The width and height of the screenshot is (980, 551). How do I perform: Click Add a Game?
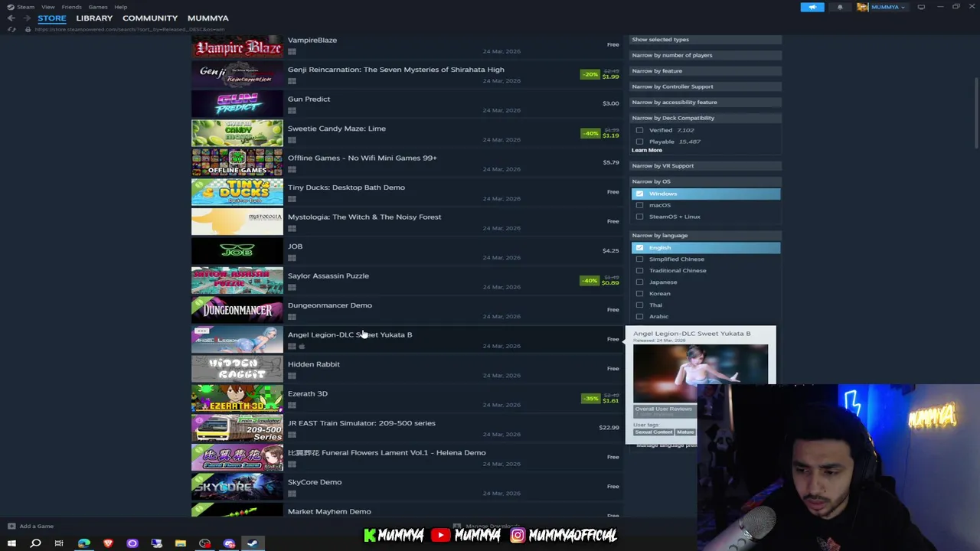click(31, 527)
